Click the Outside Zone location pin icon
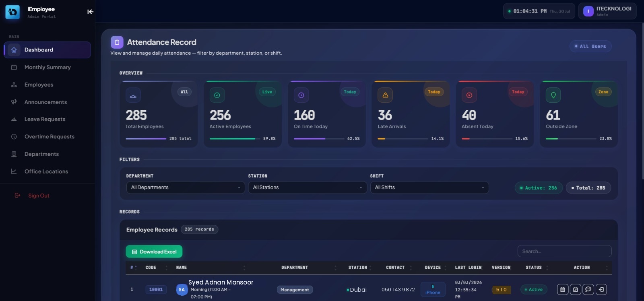This screenshot has width=644, height=301. coord(553,95)
